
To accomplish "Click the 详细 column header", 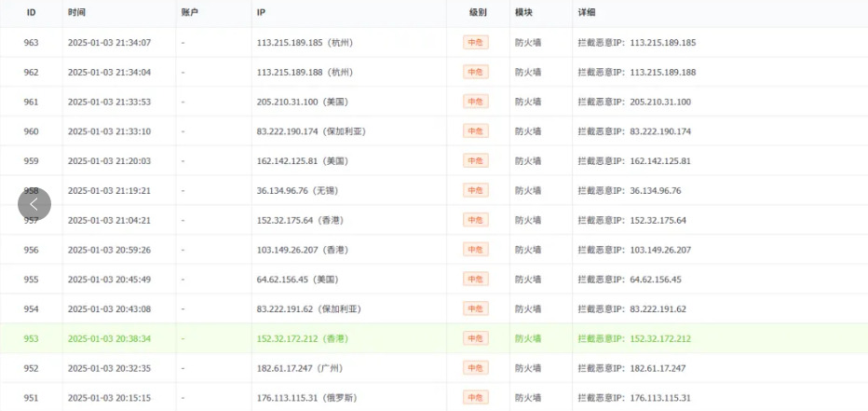I will tap(588, 13).
